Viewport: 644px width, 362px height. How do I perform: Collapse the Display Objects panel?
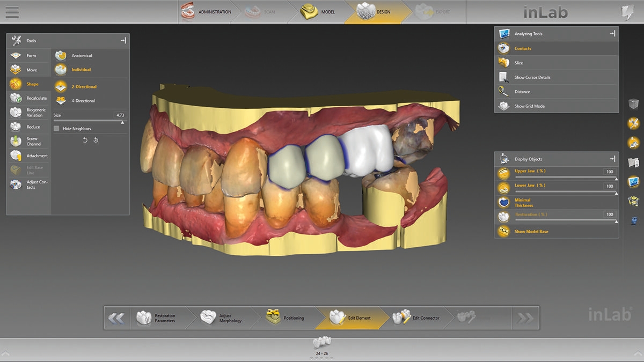(612, 159)
